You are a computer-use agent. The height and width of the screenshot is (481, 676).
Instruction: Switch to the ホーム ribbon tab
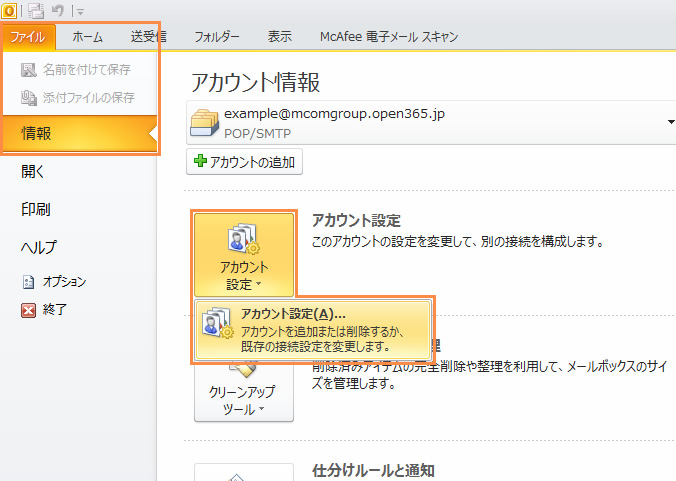(x=87, y=37)
